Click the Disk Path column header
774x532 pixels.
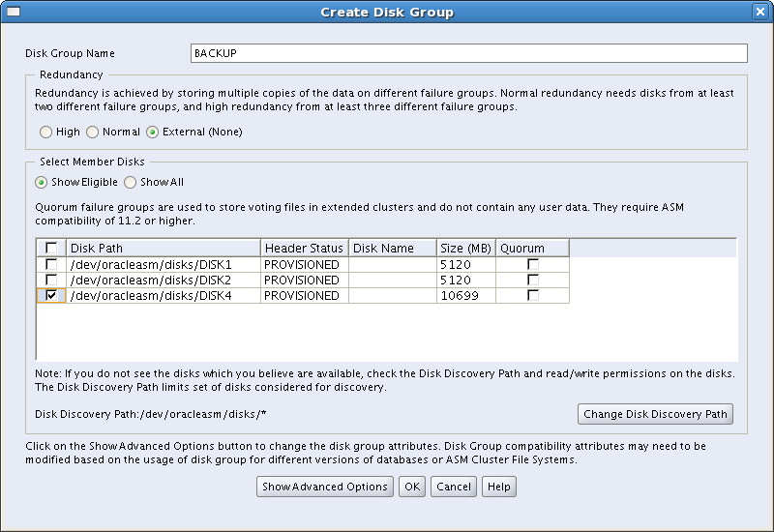[x=164, y=248]
